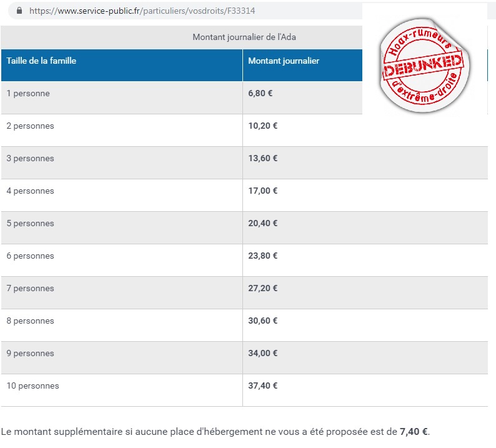Select the blue 'Montant journalier' column header
The width and height of the screenshot is (496, 448).
[284, 61]
